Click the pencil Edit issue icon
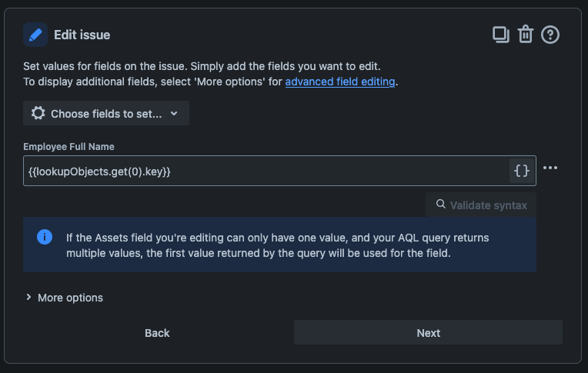Image resolution: width=588 pixels, height=373 pixels. click(x=35, y=35)
